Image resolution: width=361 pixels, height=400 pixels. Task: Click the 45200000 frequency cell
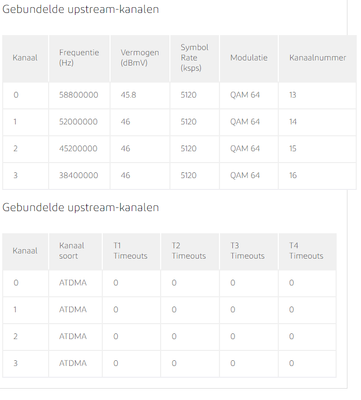click(x=79, y=149)
